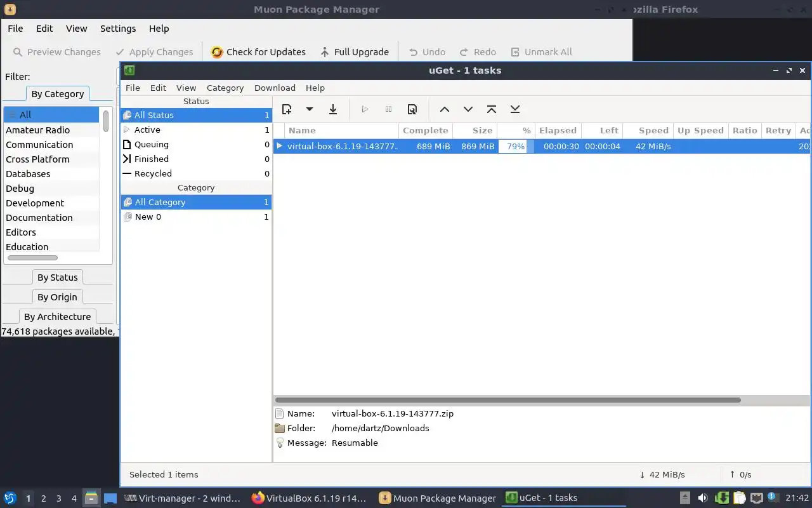Move download to bottom icon
The height and width of the screenshot is (508, 812).
515,109
